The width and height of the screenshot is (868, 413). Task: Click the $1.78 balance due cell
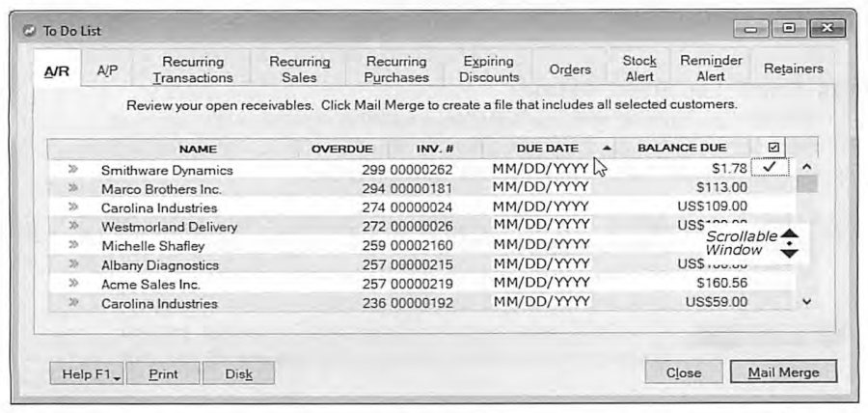pyautogui.click(x=730, y=168)
